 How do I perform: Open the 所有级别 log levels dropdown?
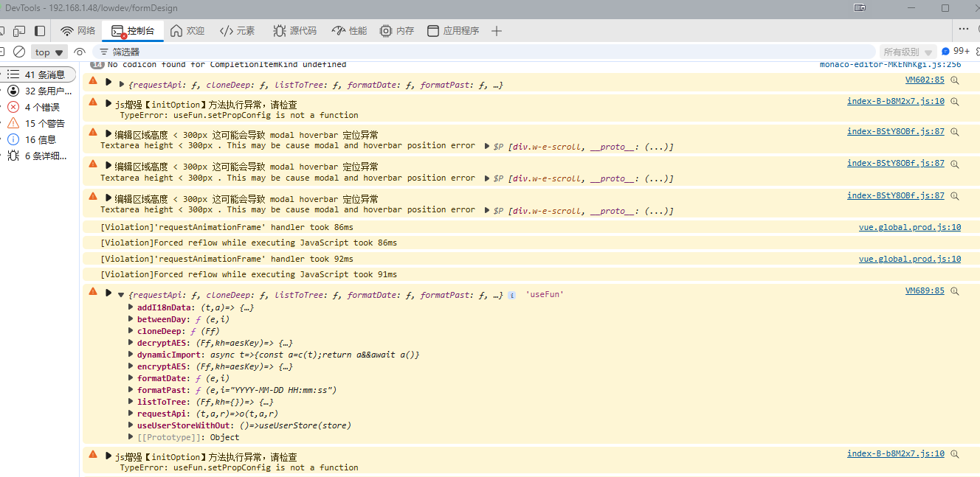(907, 52)
